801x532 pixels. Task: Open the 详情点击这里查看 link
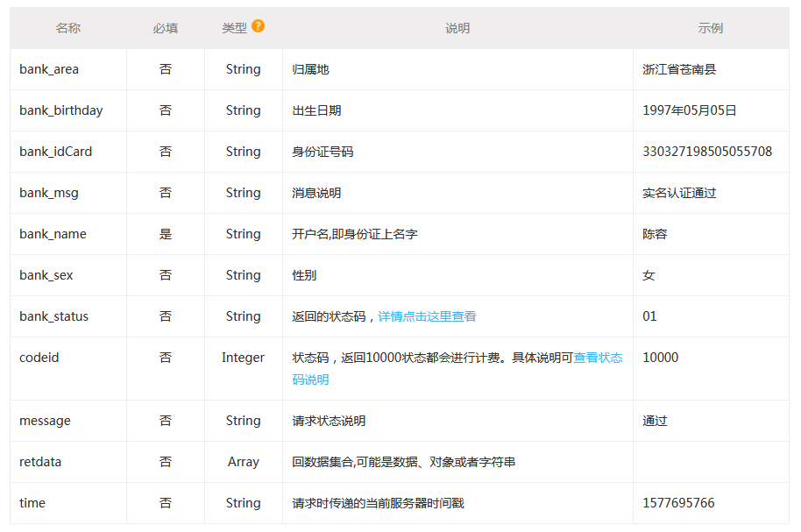click(427, 316)
